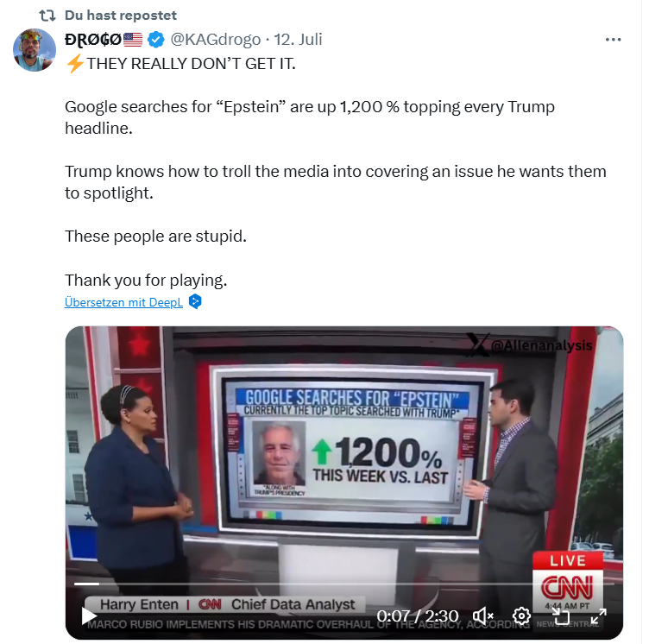The image size is (649, 644).
Task: Click the repost arrows icon at top
Action: [x=47, y=16]
